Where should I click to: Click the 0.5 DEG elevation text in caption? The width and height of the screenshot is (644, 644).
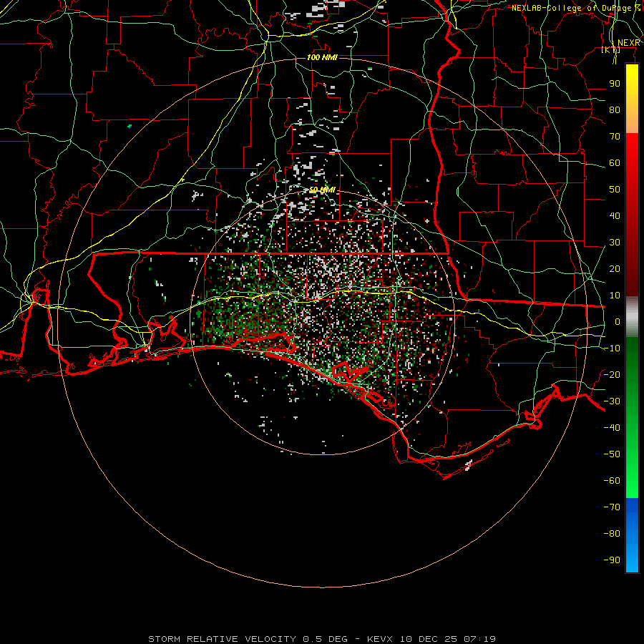coord(325,639)
